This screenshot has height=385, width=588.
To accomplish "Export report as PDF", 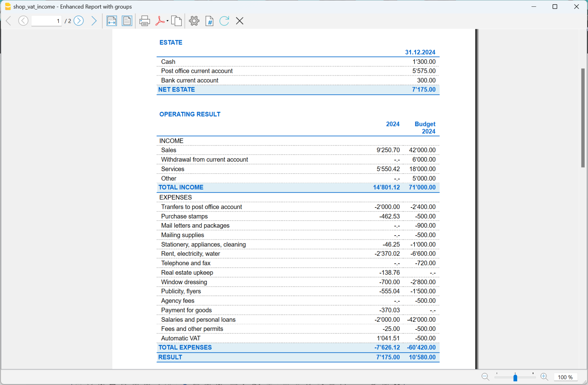I will pos(159,21).
